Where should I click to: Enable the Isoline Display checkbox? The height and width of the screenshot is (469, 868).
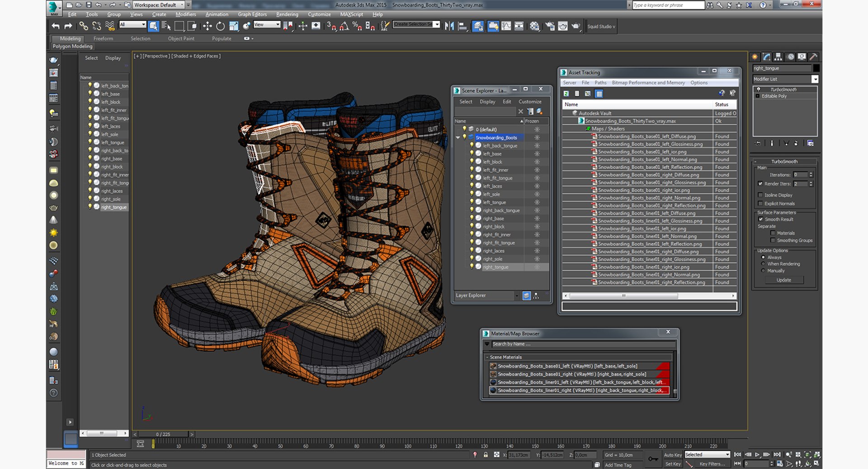pos(760,195)
